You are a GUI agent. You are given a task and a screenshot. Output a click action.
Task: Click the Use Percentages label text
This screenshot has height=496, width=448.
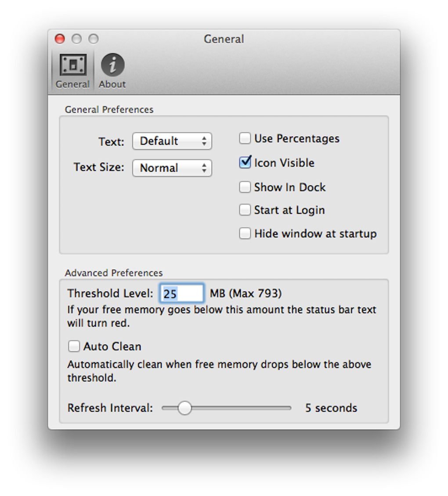[x=297, y=139]
